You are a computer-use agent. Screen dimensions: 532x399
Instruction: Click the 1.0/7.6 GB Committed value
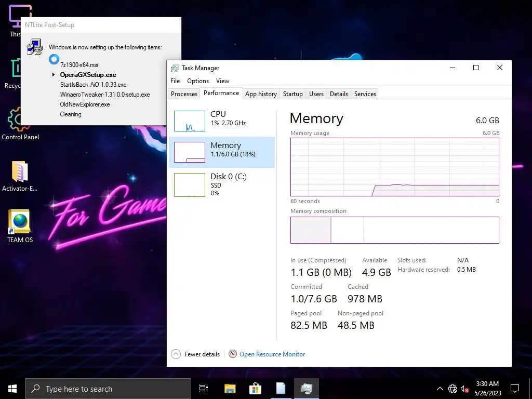tap(313, 299)
